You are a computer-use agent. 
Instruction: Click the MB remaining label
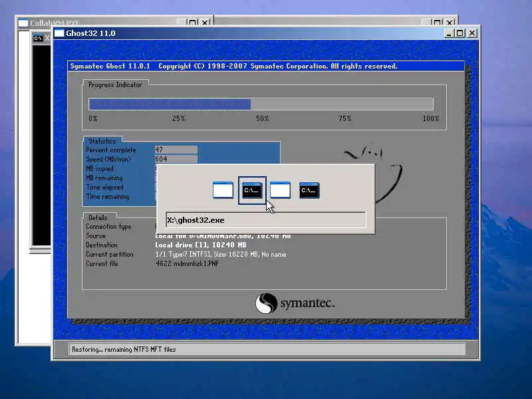tap(104, 178)
